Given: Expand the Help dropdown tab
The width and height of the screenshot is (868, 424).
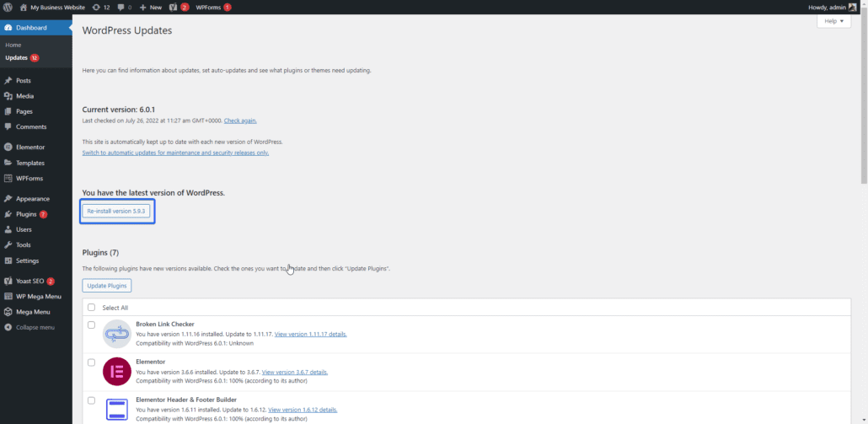Looking at the screenshot, I should pos(833,21).
